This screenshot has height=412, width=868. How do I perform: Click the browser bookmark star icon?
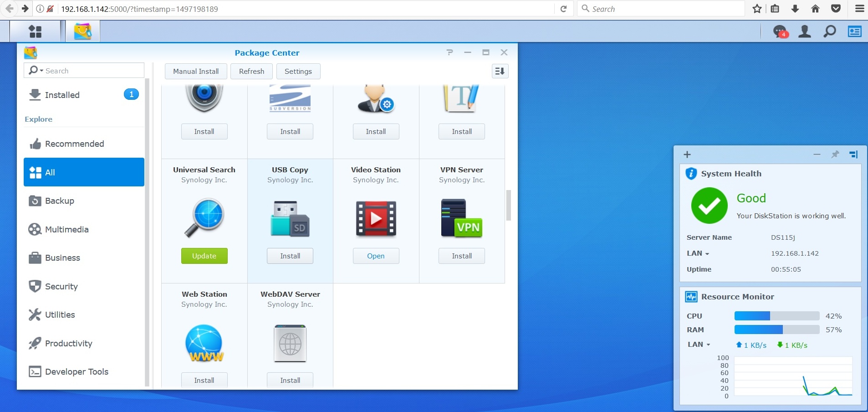(x=757, y=9)
